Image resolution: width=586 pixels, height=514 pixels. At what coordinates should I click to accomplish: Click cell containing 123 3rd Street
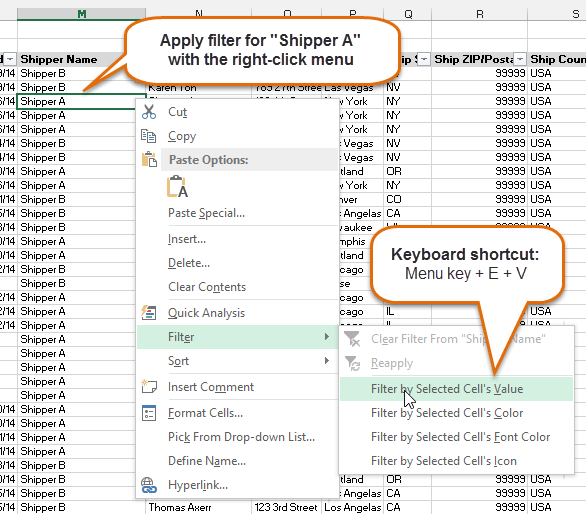286,507
